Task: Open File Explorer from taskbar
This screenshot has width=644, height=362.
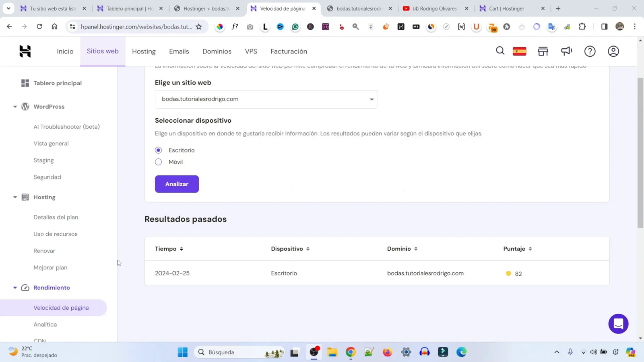Action: click(332, 352)
